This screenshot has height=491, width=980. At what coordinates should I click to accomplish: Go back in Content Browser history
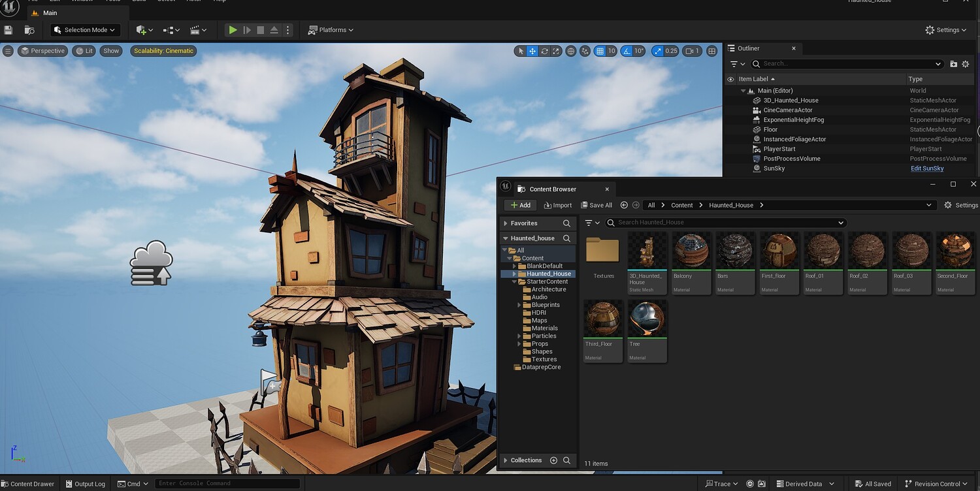point(624,205)
